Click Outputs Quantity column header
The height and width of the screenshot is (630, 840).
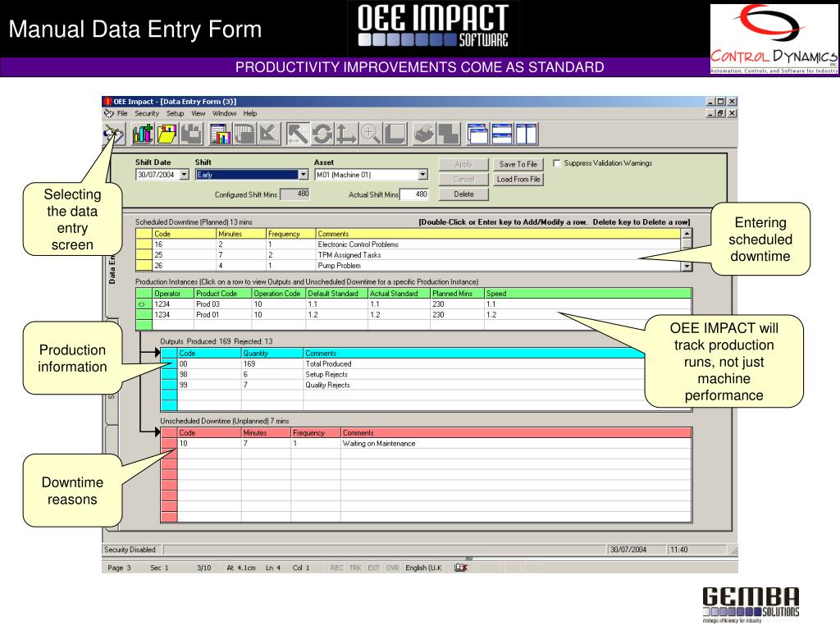[x=272, y=354]
